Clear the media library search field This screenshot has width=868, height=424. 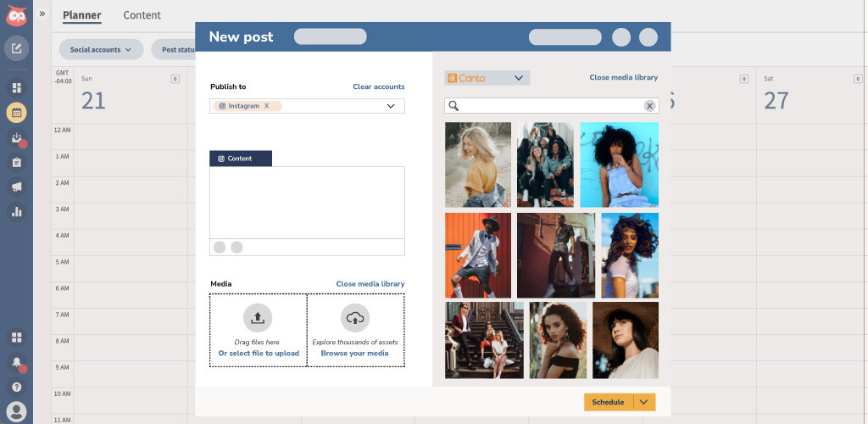pos(649,106)
